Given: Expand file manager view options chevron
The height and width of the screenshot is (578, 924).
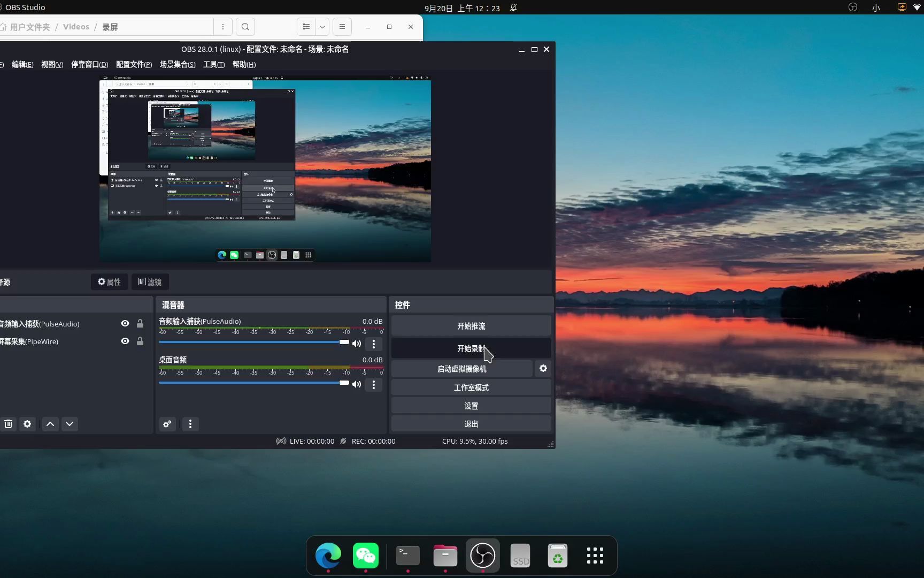Looking at the screenshot, I should (322, 27).
